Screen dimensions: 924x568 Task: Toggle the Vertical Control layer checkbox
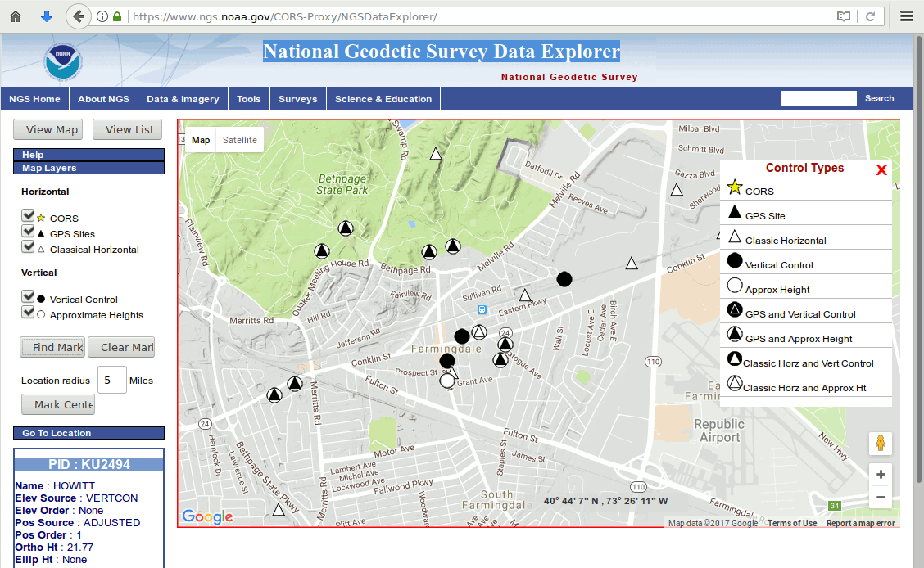[x=28, y=297]
